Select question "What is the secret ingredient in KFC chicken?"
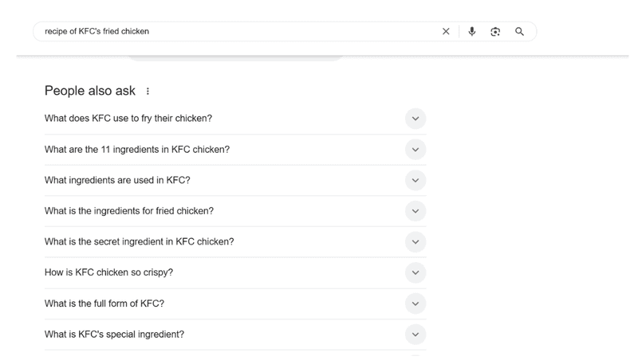638x364 pixels. pos(140,242)
